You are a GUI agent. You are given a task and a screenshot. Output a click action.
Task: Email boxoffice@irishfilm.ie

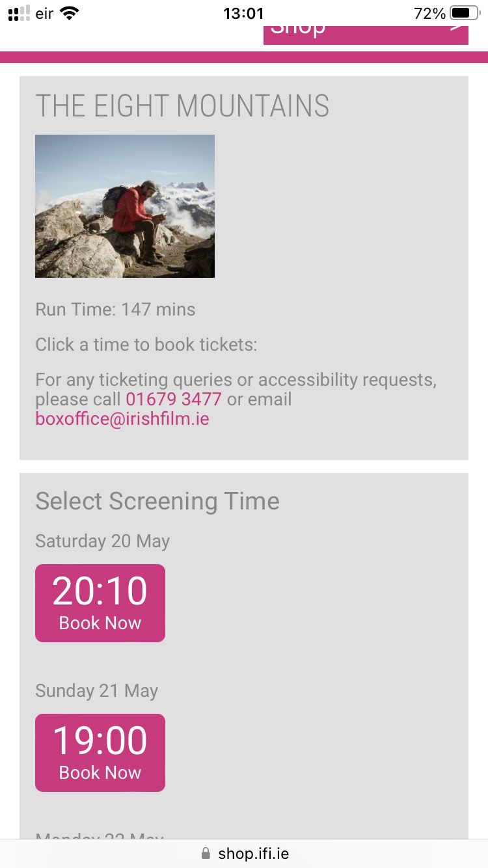pyautogui.click(x=122, y=418)
